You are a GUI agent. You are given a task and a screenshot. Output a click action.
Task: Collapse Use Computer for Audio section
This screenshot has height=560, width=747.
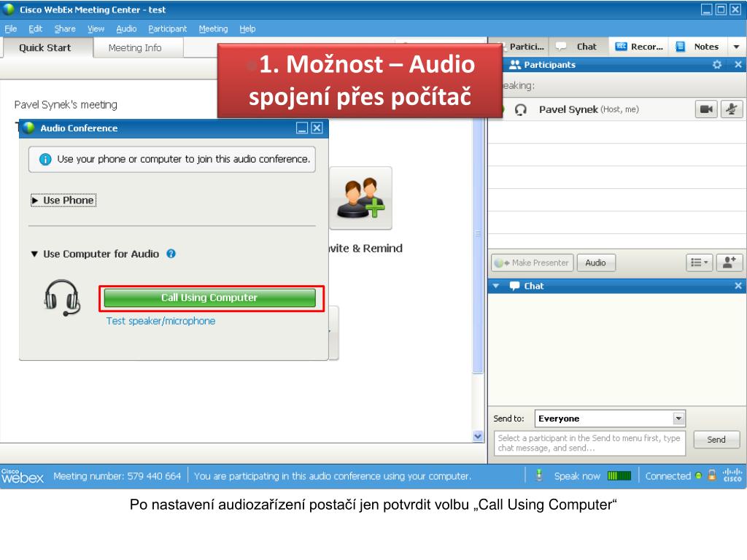(34, 254)
